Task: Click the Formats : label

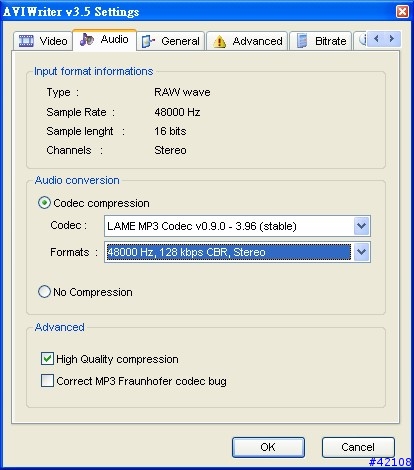Action: pos(74,252)
